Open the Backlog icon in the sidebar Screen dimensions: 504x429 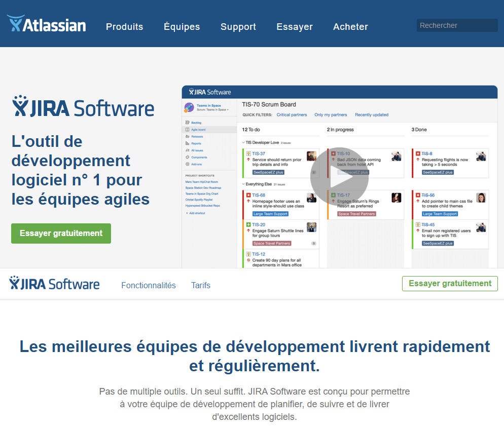[187, 122]
